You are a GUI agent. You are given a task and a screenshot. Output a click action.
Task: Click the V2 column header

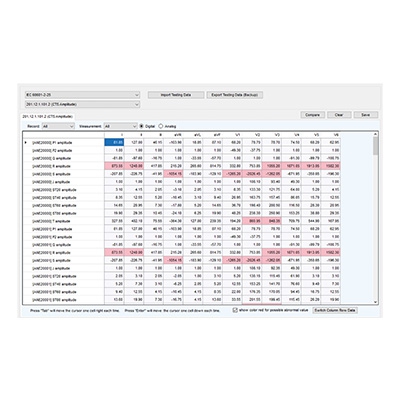tap(252, 135)
